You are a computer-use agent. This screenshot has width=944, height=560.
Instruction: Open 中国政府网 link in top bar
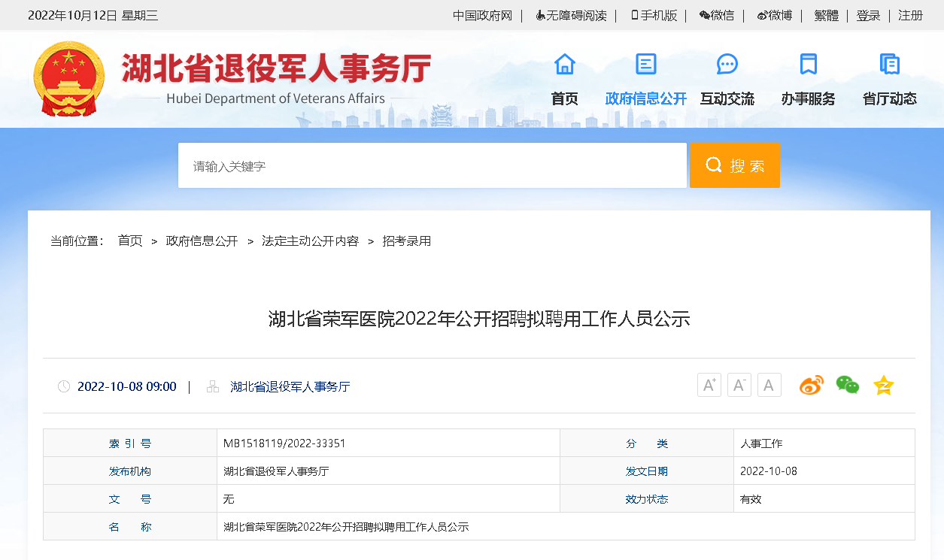pyautogui.click(x=482, y=16)
